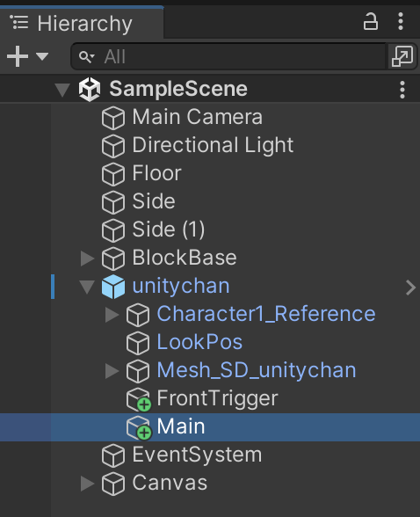The height and width of the screenshot is (517, 420).
Task: Expand the BlockBase object
Action: pos(87,258)
